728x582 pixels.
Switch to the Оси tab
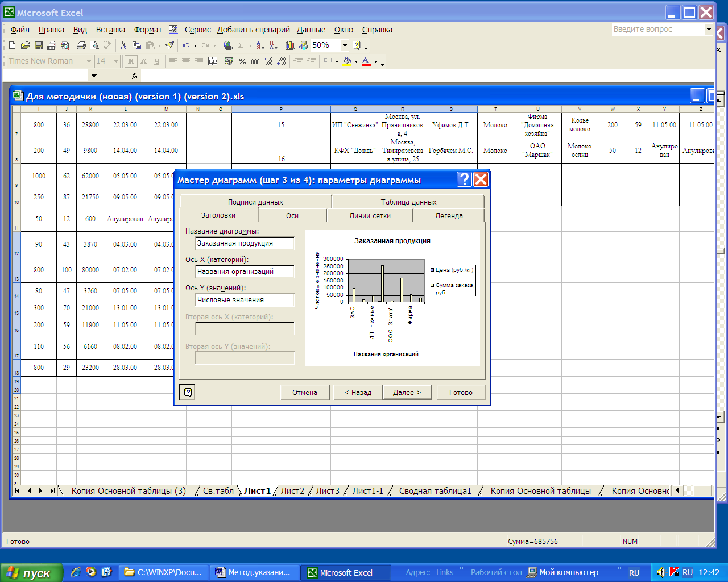pos(292,215)
